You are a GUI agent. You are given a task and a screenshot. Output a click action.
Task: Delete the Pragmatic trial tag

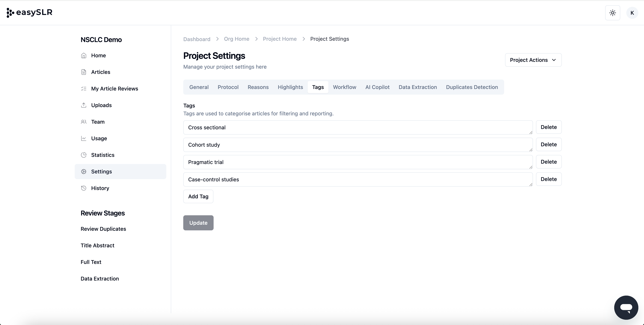click(548, 162)
